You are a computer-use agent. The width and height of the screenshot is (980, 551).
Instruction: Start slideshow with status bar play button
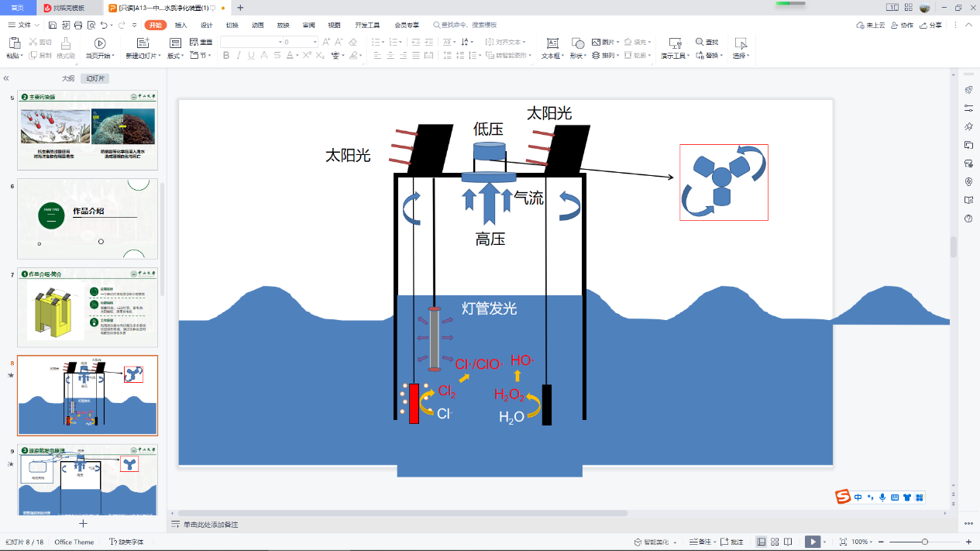click(812, 542)
